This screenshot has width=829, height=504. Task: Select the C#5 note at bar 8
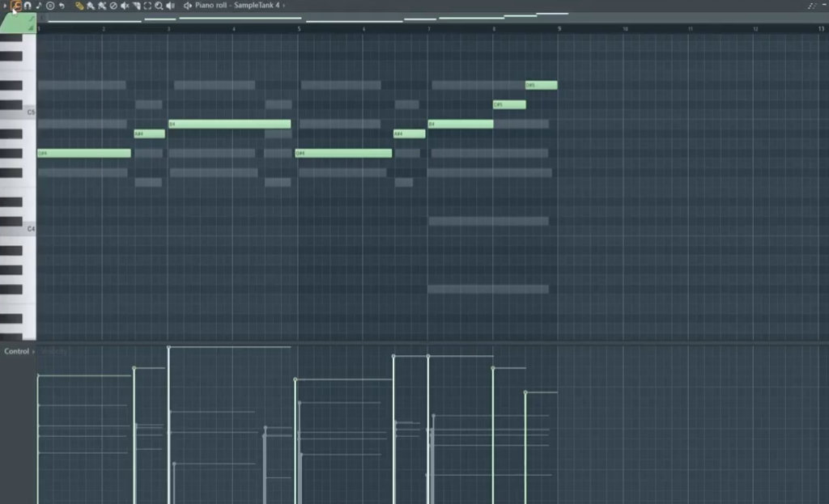click(509, 104)
